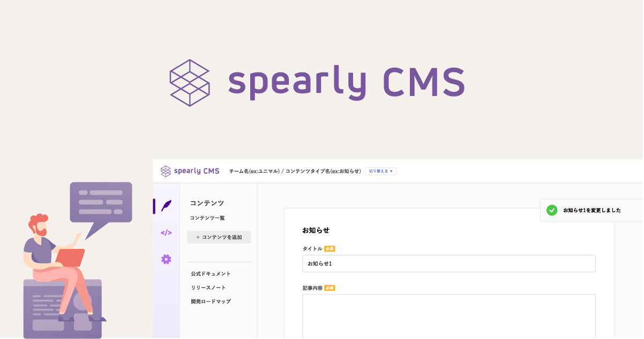Viewport: 644px width, 339px height.
Task: Click the green checkmark icon in the notification toast
Action: (x=551, y=210)
